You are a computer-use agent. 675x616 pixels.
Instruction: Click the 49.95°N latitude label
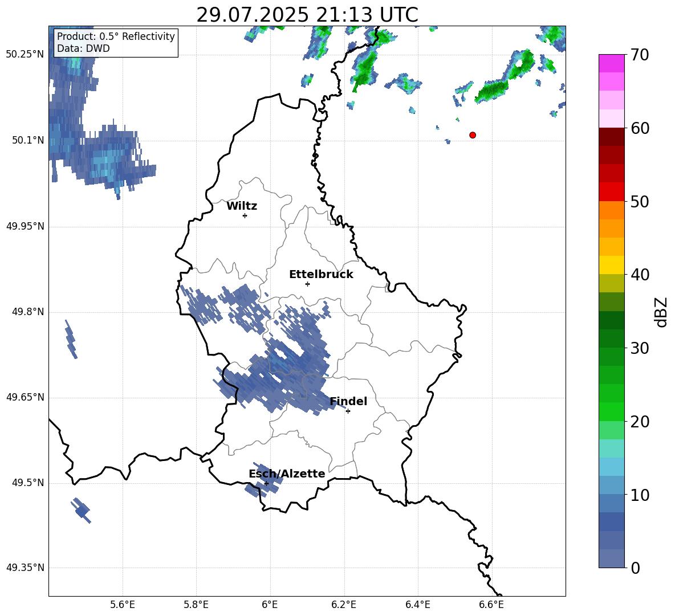coord(25,226)
